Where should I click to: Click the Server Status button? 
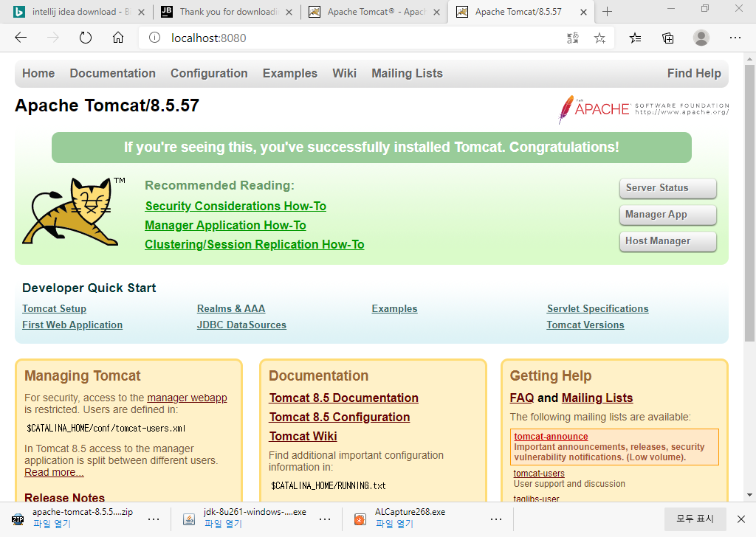pos(667,188)
